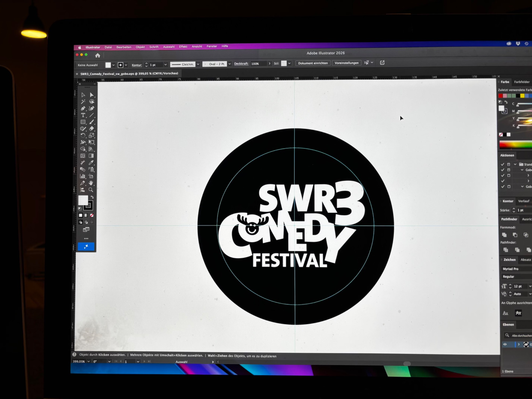Toggle dialog box for Standard actions set
532x399 pixels.
pyautogui.click(x=509, y=164)
